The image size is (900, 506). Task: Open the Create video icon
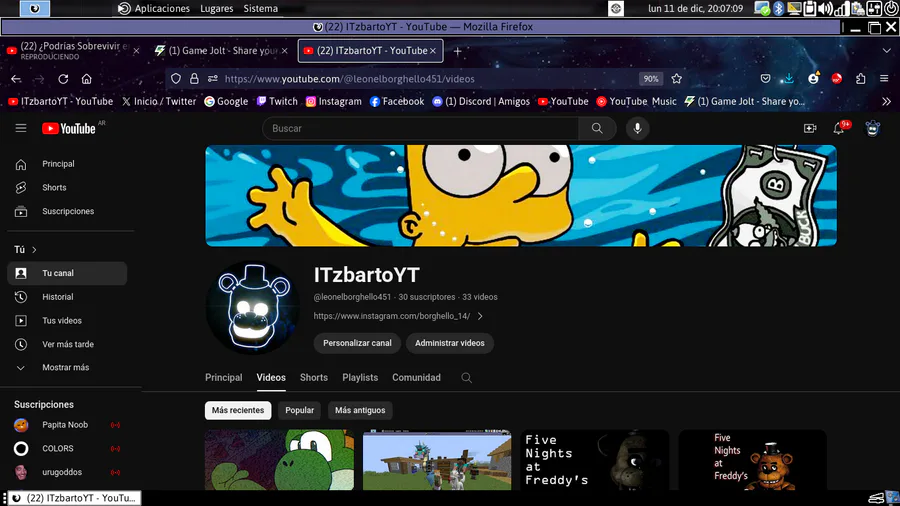pos(810,129)
